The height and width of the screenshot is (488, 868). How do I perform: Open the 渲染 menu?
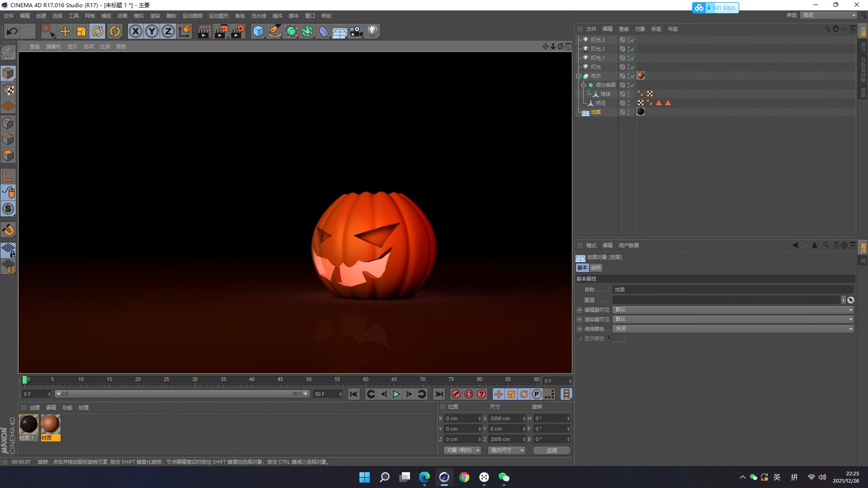(x=155, y=16)
